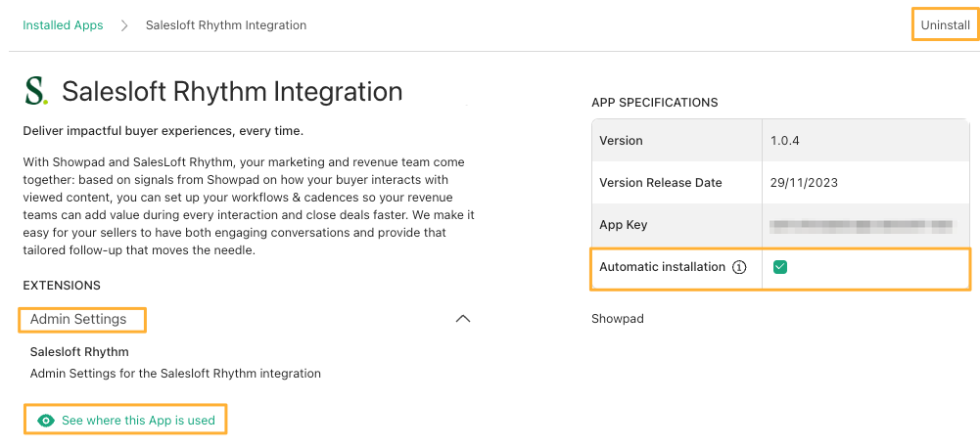Click the APP SPECIFICATIONS heading
This screenshot has width=980, height=448.
(x=654, y=103)
